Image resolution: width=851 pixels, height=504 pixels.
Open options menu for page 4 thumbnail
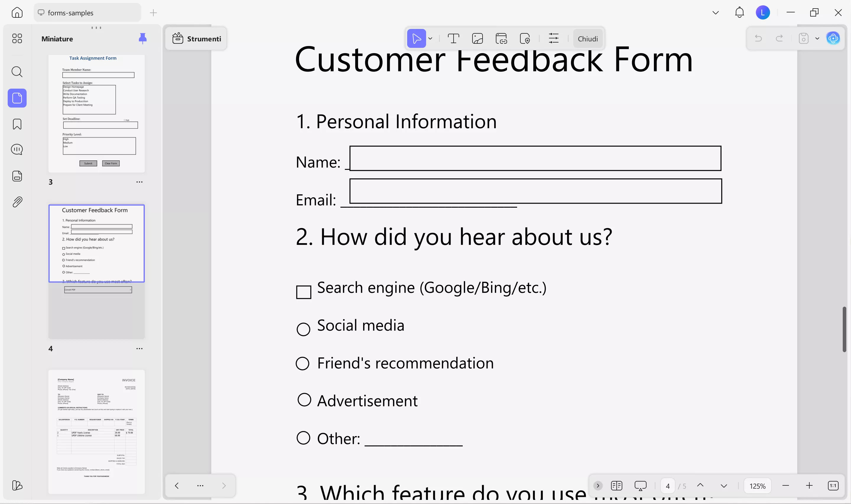point(139,348)
